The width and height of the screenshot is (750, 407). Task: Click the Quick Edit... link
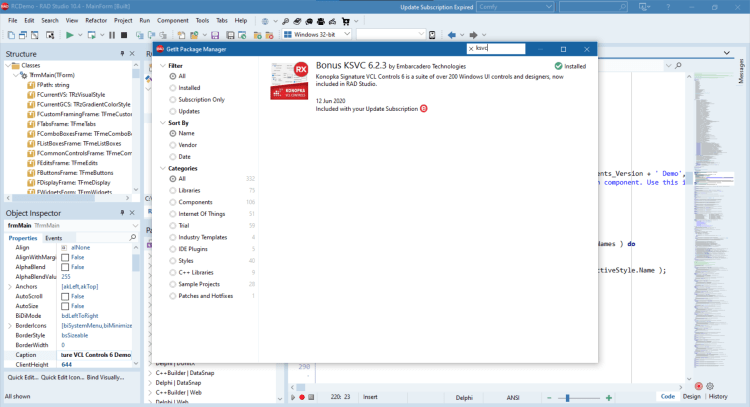(x=22, y=377)
